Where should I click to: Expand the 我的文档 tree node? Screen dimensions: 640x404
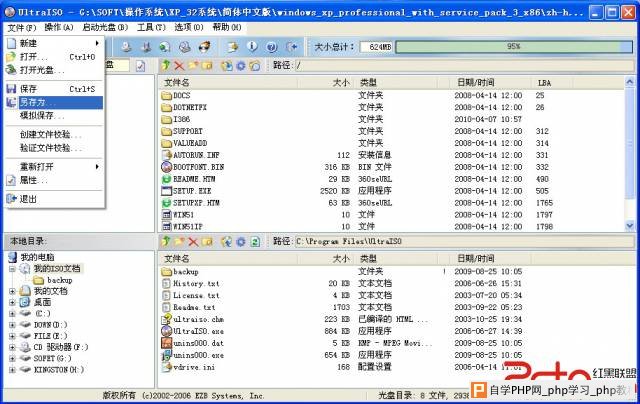click(x=12, y=291)
